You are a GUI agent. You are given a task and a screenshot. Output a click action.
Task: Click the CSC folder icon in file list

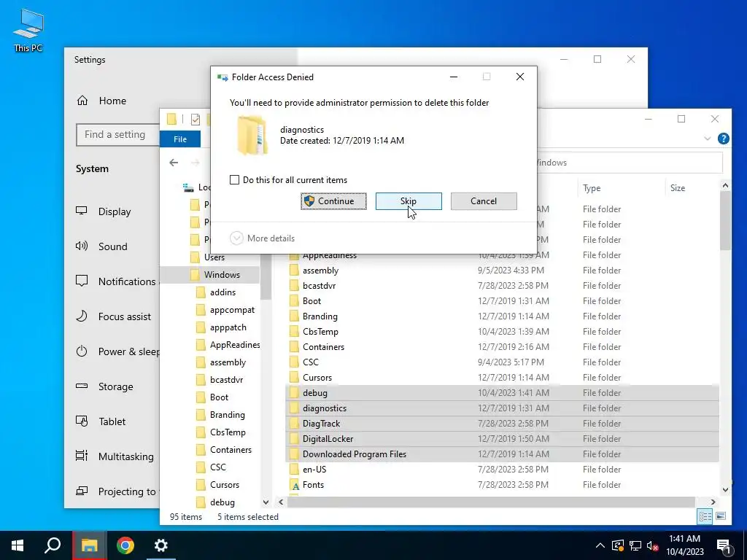pyautogui.click(x=295, y=362)
